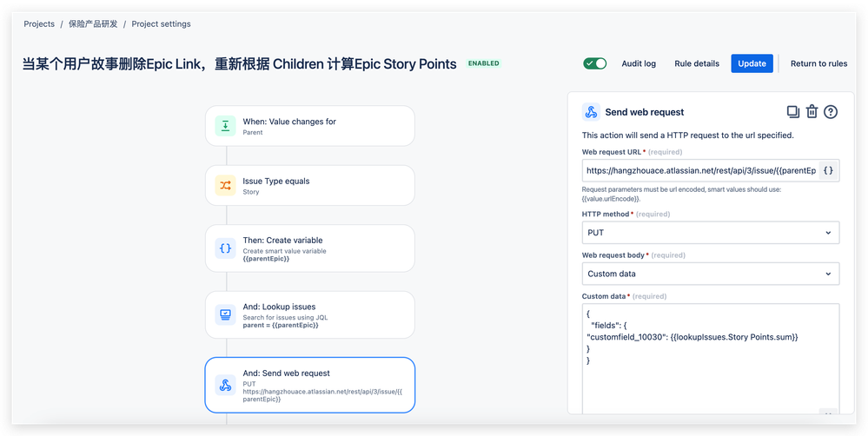Select the 'And: Send web request' action card

pyautogui.click(x=310, y=385)
